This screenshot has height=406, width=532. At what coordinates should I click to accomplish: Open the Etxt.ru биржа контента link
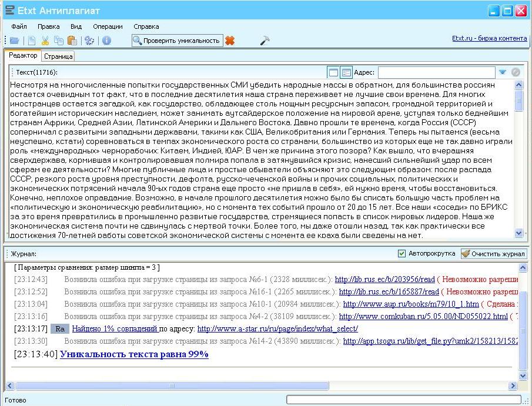click(489, 39)
